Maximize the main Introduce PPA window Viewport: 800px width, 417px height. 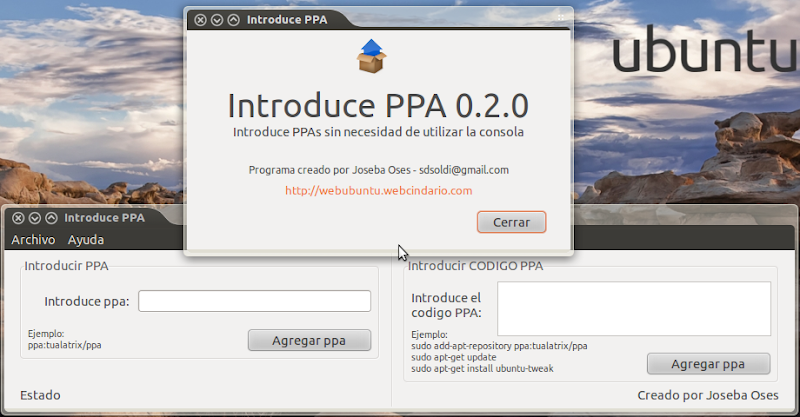pos(52,218)
